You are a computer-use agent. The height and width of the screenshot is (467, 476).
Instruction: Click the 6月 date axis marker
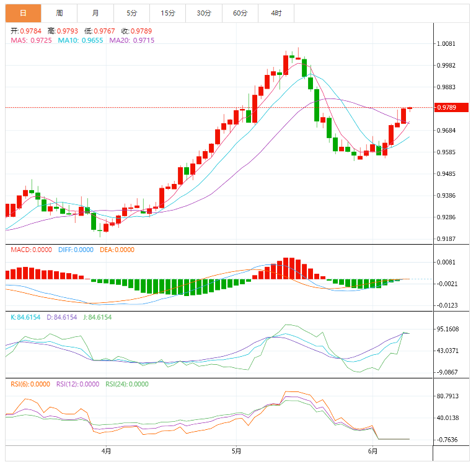372,452
